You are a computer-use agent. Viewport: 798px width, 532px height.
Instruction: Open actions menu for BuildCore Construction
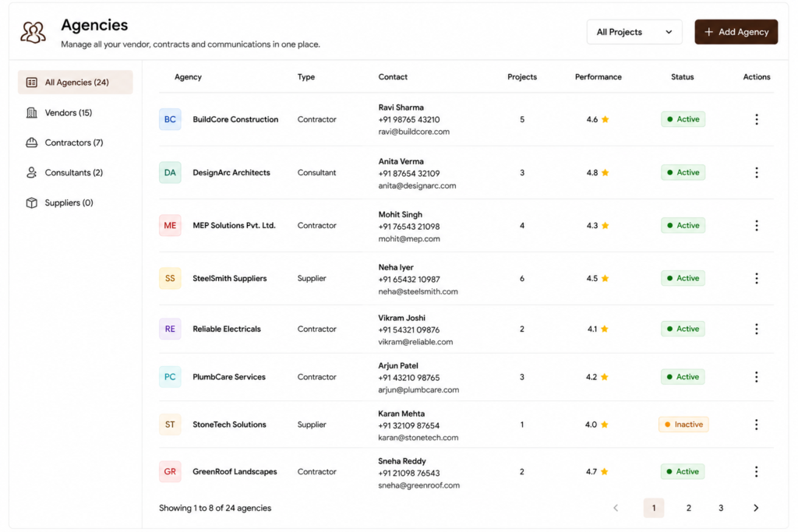point(756,119)
